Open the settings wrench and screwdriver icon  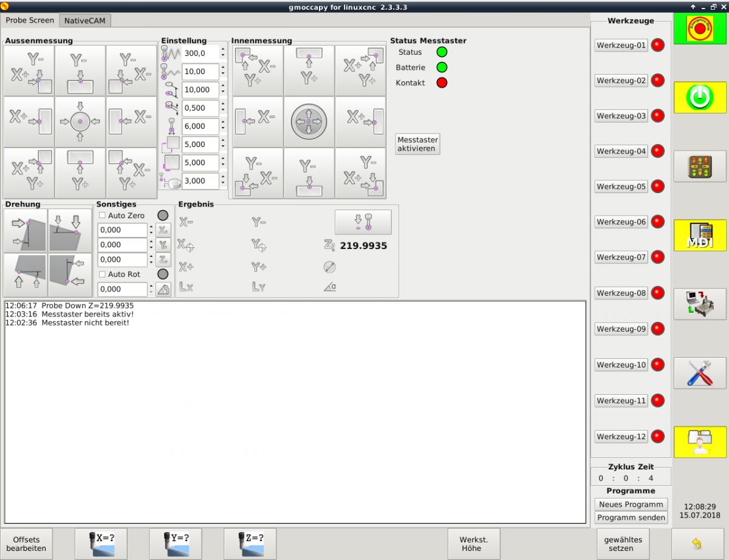[700, 373]
